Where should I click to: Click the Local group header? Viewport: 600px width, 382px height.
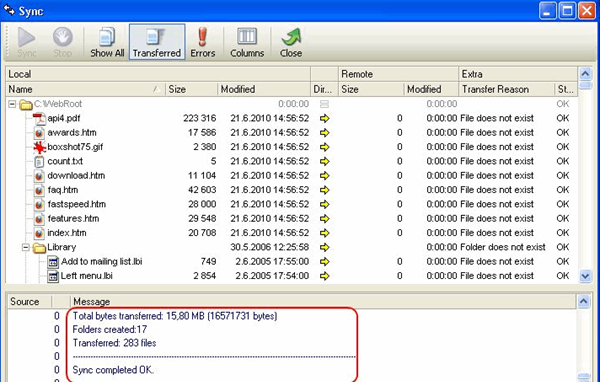[x=158, y=74]
